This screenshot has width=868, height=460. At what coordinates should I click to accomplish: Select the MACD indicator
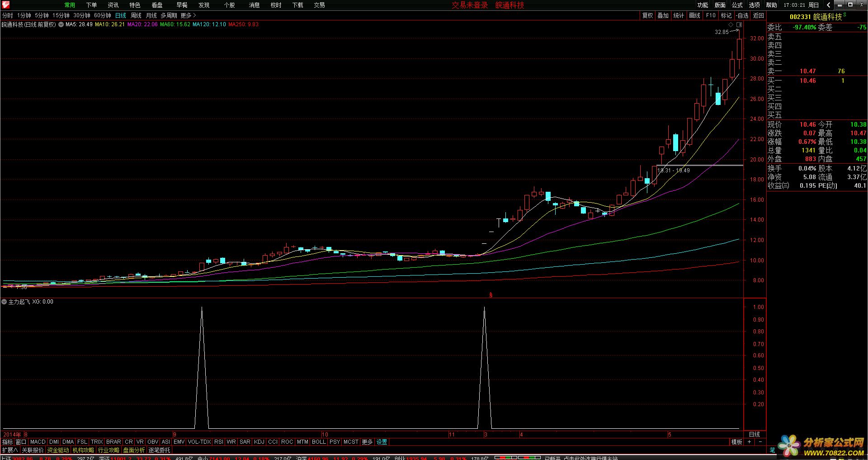coord(38,442)
